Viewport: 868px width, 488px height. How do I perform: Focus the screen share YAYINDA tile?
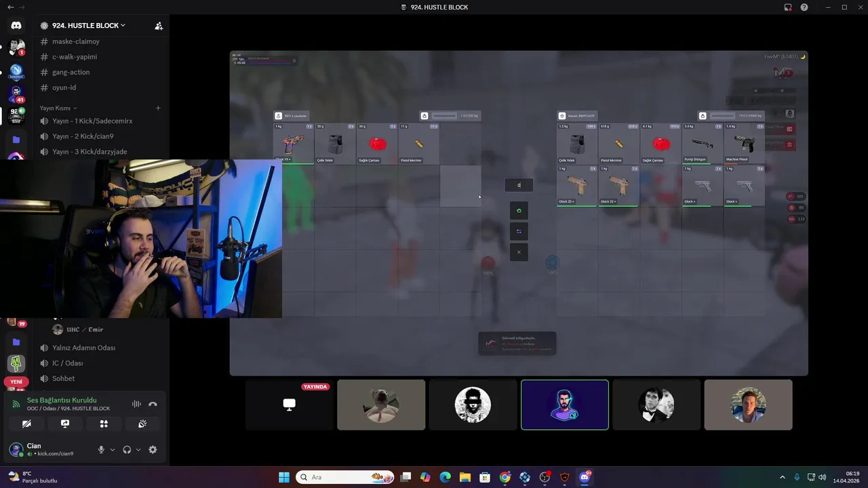point(290,405)
